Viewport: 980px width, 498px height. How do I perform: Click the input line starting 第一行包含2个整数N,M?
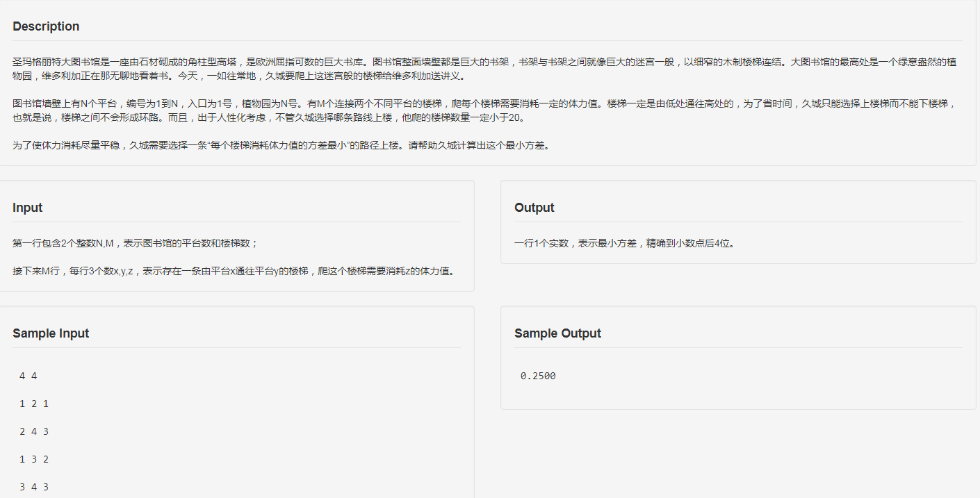click(x=136, y=243)
